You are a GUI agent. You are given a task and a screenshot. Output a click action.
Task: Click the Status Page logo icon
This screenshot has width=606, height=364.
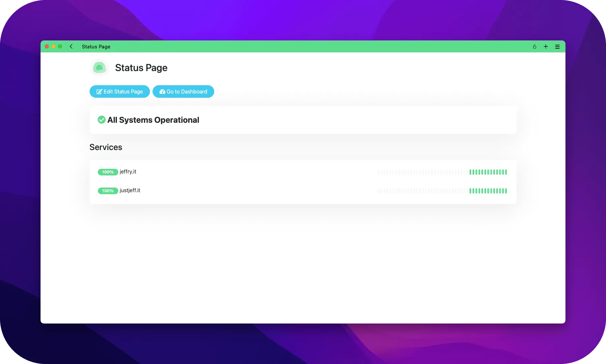(99, 67)
